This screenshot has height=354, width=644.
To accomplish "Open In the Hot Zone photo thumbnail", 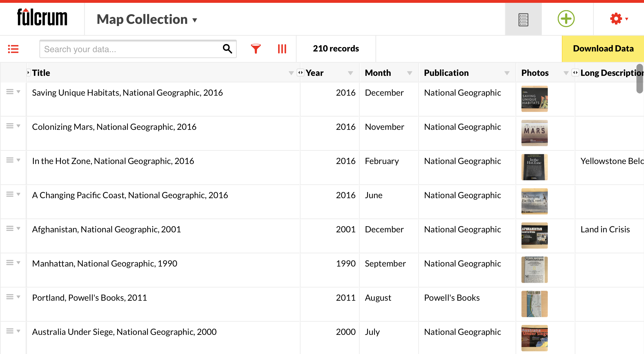I will (x=534, y=167).
